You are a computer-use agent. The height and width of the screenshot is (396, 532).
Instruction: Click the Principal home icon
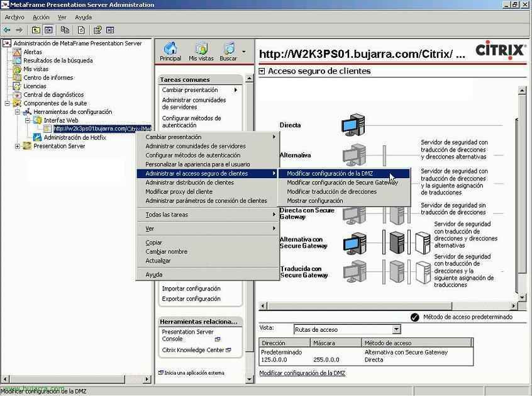tap(170, 48)
